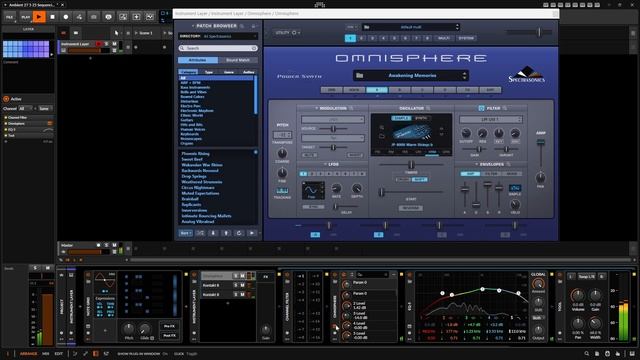
Task: Select the Bowed Colors category
Action: (193, 97)
